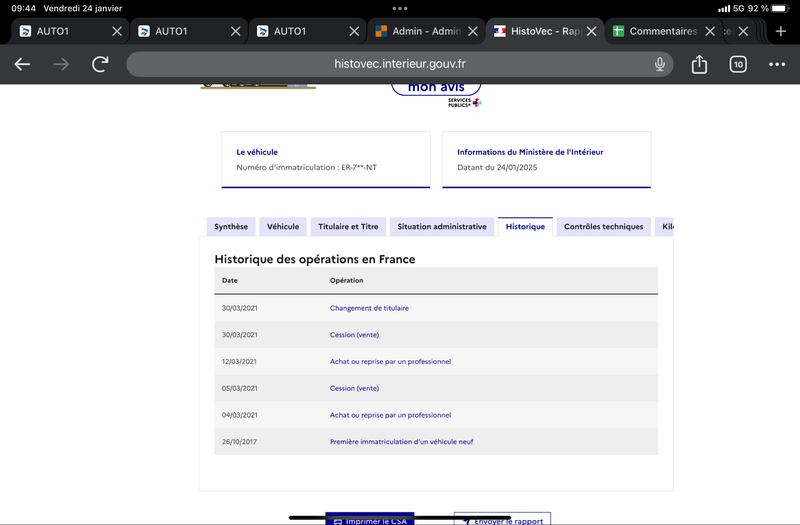Screen dimensions: 800x525
Task: Click 'Informations du Ministère de l'Intérieur' heading
Action: 530,152
